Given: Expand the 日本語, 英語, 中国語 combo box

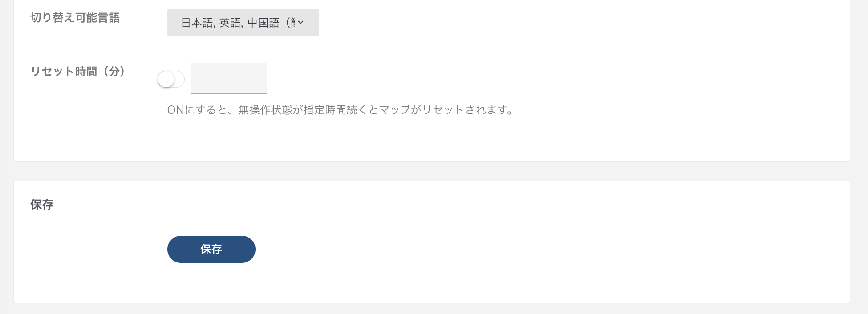Looking at the screenshot, I should point(243,23).
